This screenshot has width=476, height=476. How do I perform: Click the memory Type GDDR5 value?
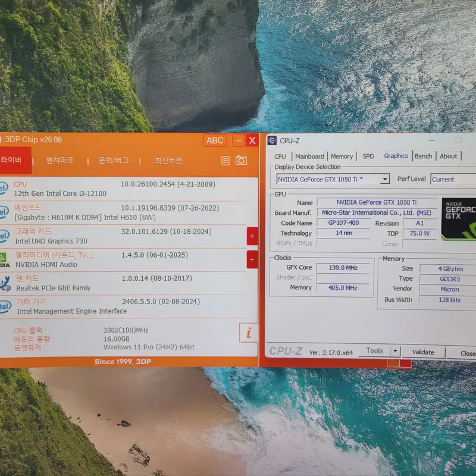[448, 279]
